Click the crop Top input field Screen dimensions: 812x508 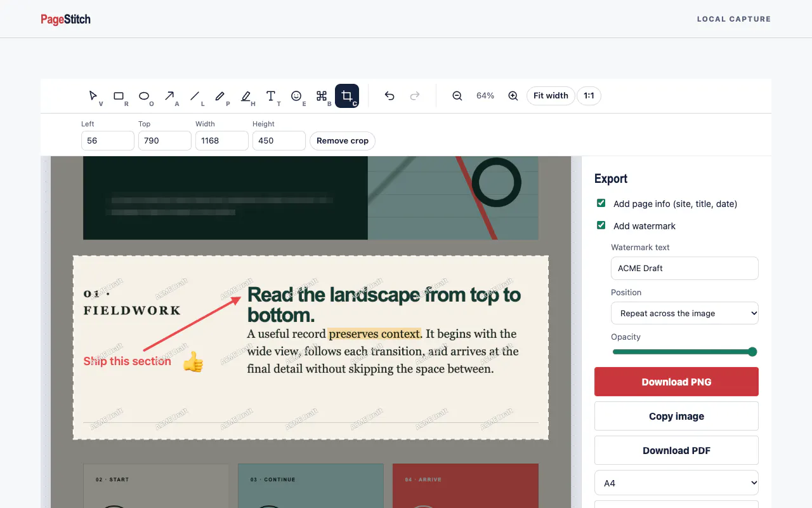pos(165,141)
